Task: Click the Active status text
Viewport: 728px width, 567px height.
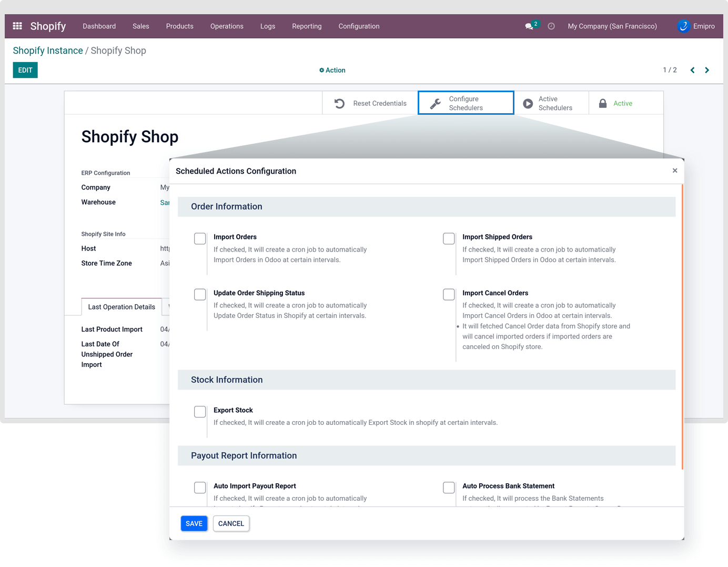Action: (623, 103)
